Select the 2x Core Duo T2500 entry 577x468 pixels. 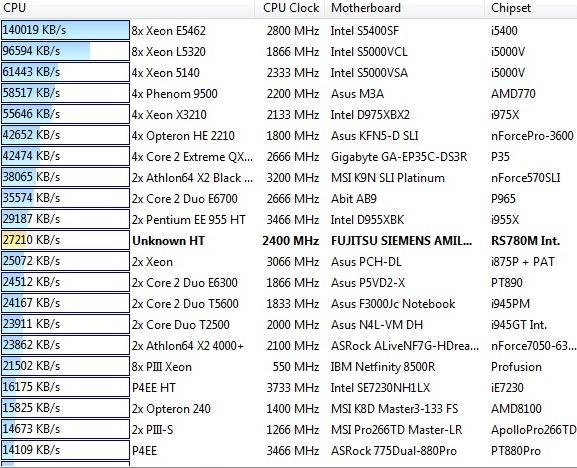click(x=181, y=324)
